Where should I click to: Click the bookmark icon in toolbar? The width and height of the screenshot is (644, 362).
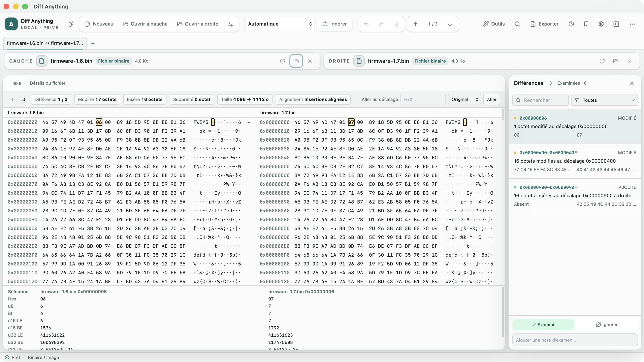586,24
